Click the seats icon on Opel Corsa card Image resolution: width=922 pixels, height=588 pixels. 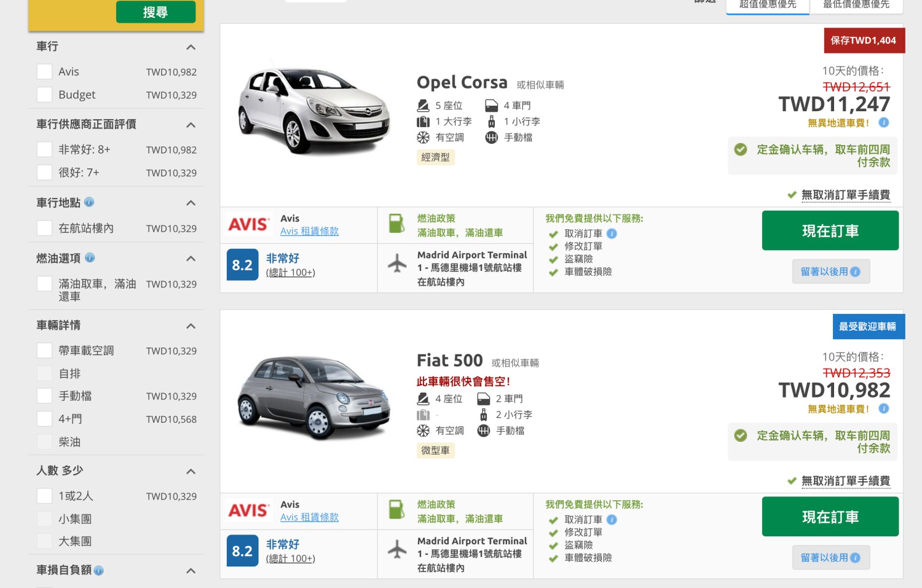click(x=423, y=106)
